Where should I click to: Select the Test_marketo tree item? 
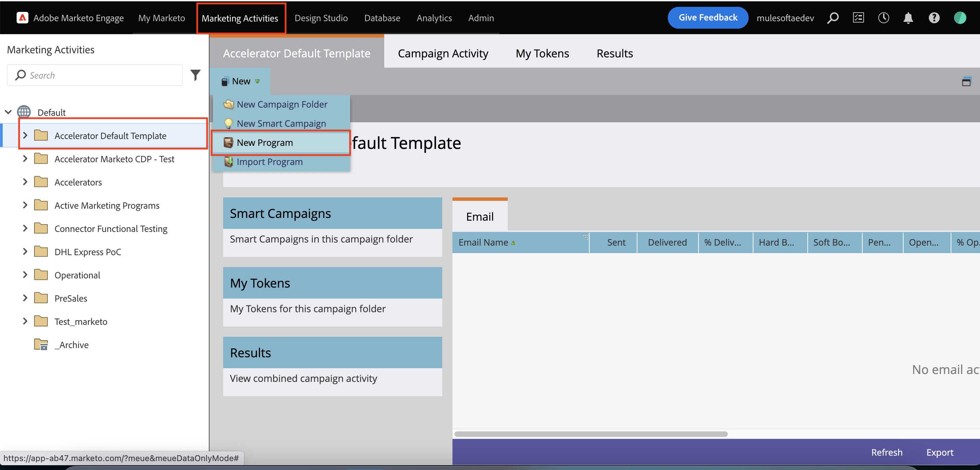pyautogui.click(x=81, y=321)
